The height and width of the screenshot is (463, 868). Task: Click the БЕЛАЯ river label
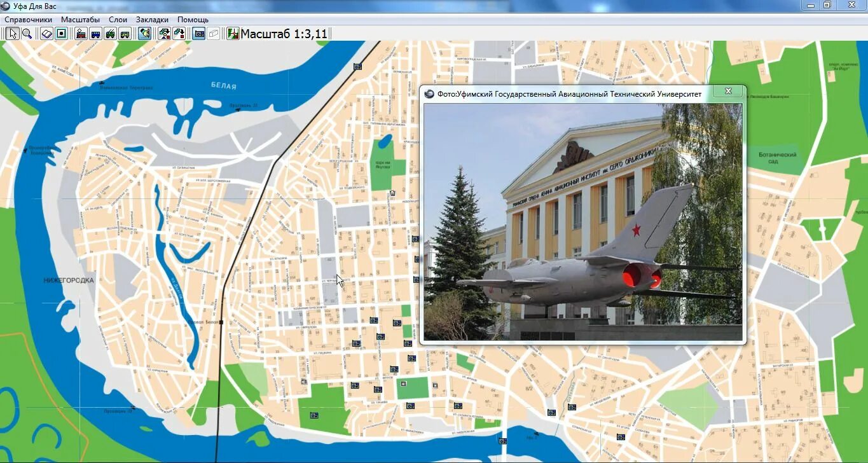tap(223, 86)
